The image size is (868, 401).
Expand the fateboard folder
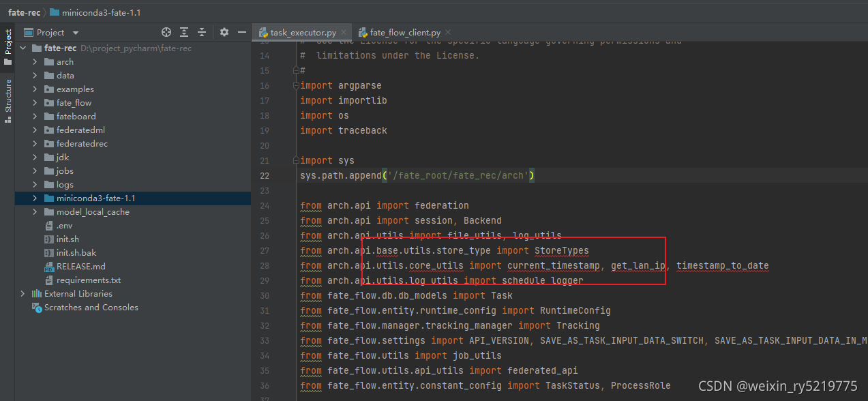[35, 117]
